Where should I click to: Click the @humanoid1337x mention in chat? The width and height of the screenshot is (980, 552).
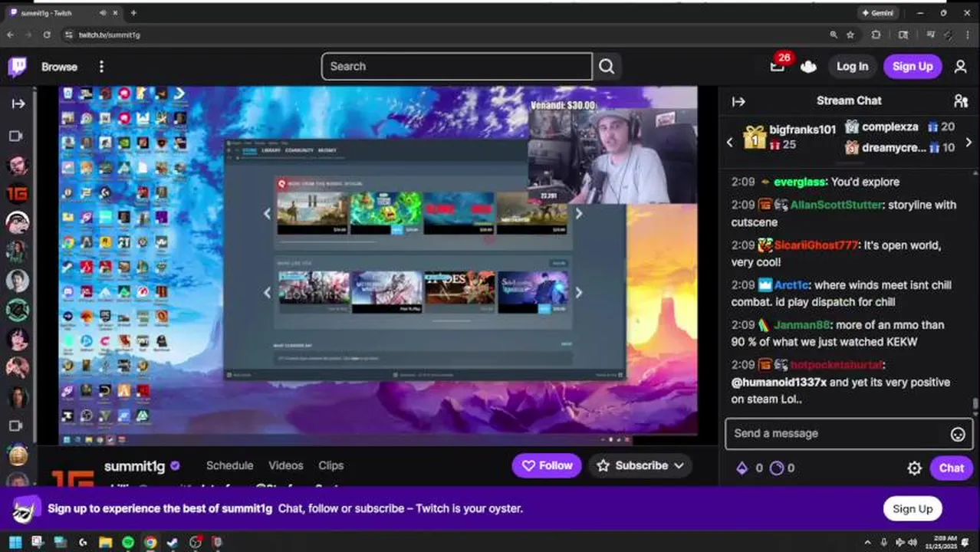coord(778,382)
